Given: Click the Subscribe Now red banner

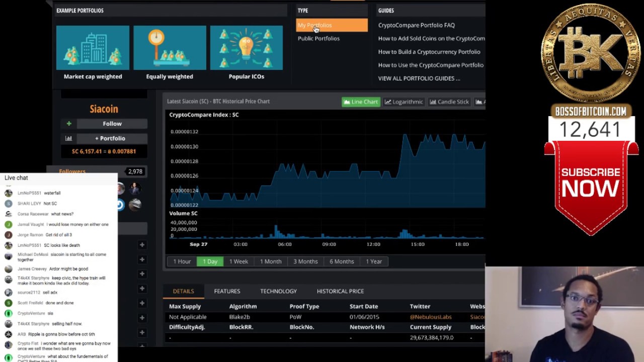Looking at the screenshot, I should click(x=591, y=187).
